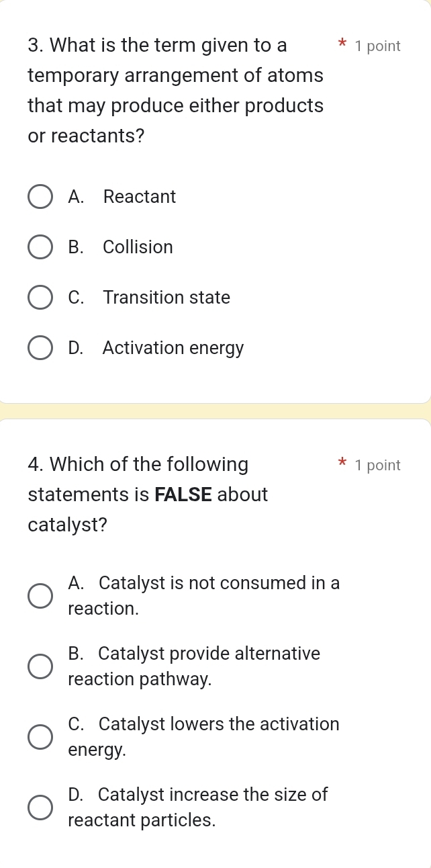Image resolution: width=431 pixels, height=868 pixels.
Task: Pick option D about reactant particle size
Action: (x=40, y=807)
